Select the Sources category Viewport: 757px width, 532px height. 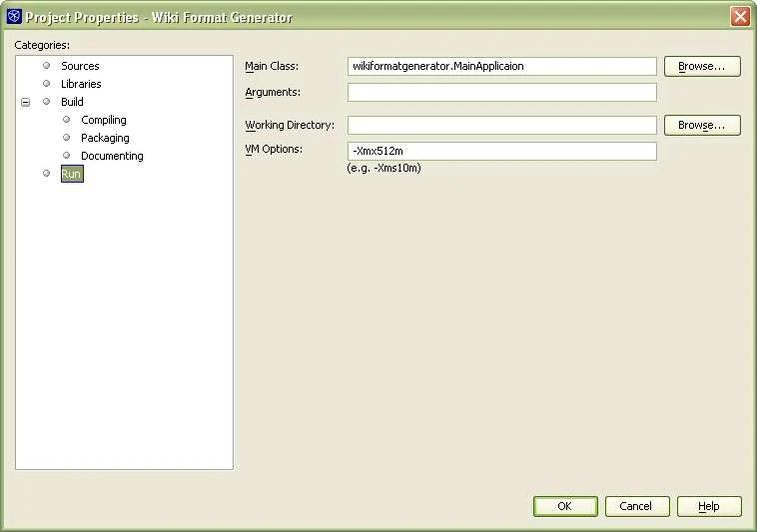80,66
